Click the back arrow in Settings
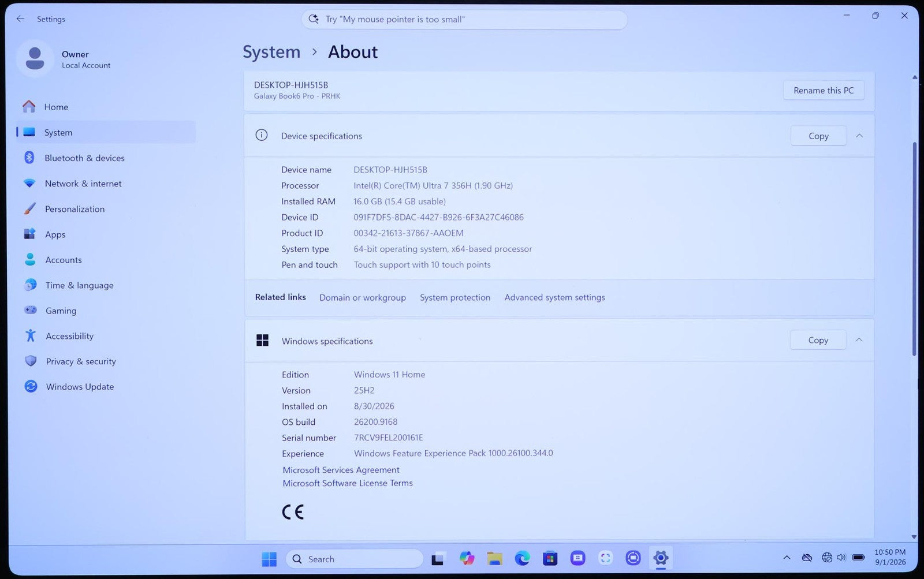Viewport: 924px width, 579px height. pos(20,19)
